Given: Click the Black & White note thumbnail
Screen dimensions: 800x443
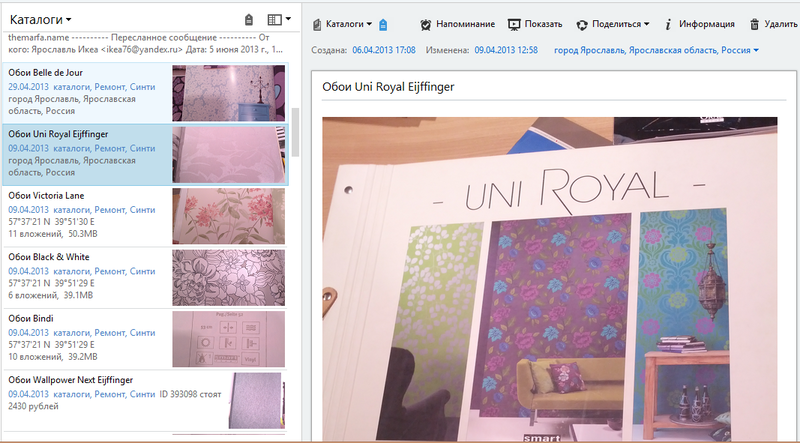Looking at the screenshot, I should click(229, 278).
